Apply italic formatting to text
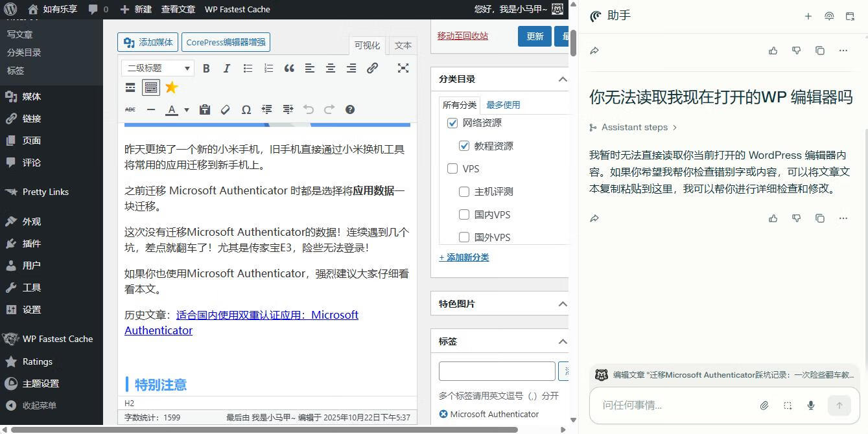868x434 pixels. 227,68
